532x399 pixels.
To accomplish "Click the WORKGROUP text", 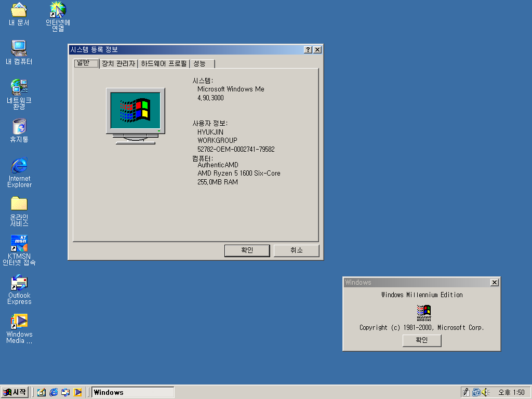I will (217, 140).
